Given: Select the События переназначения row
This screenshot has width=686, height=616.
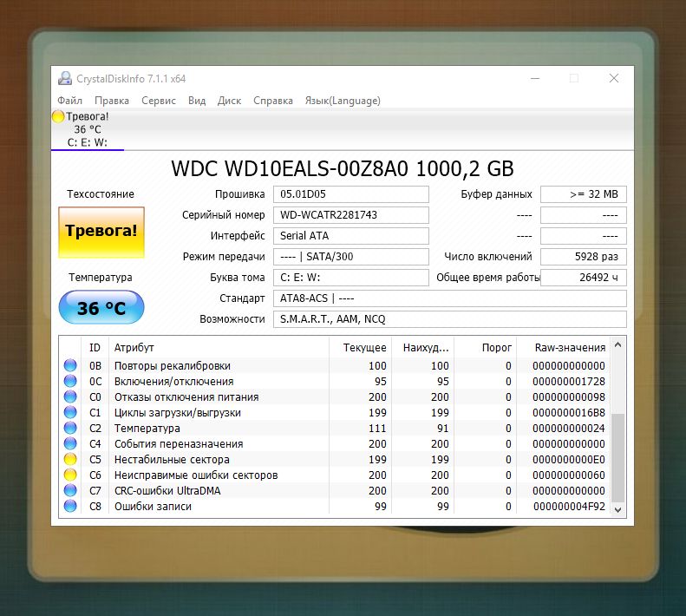Looking at the screenshot, I should (x=335, y=443).
